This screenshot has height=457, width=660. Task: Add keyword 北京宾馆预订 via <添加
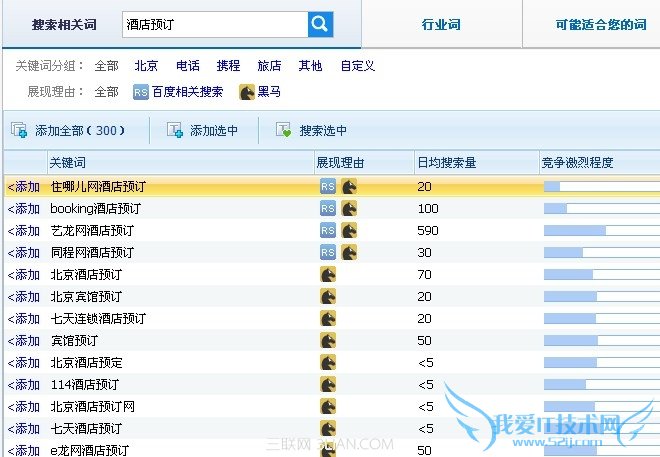pyautogui.click(x=24, y=297)
